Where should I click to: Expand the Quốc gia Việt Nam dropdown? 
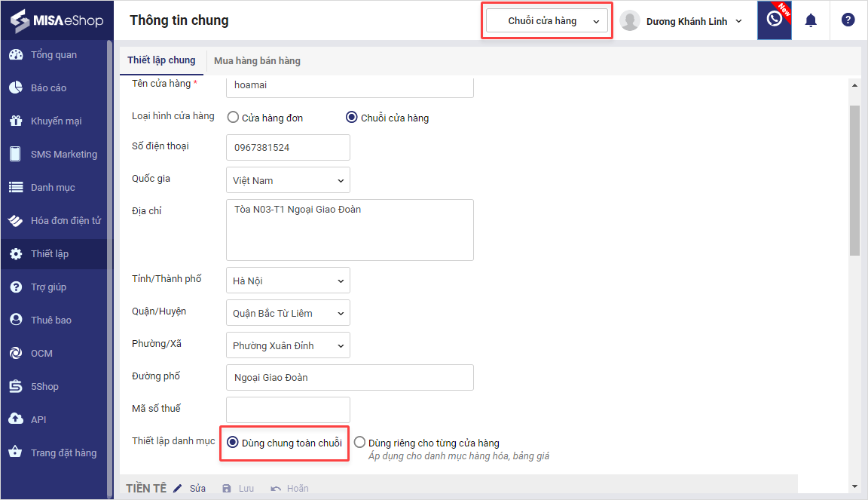pos(288,180)
